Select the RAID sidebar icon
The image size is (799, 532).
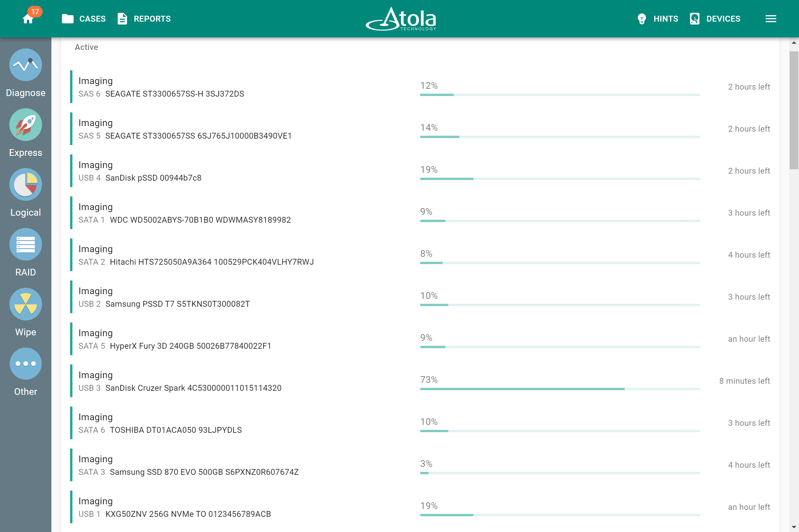(26, 244)
